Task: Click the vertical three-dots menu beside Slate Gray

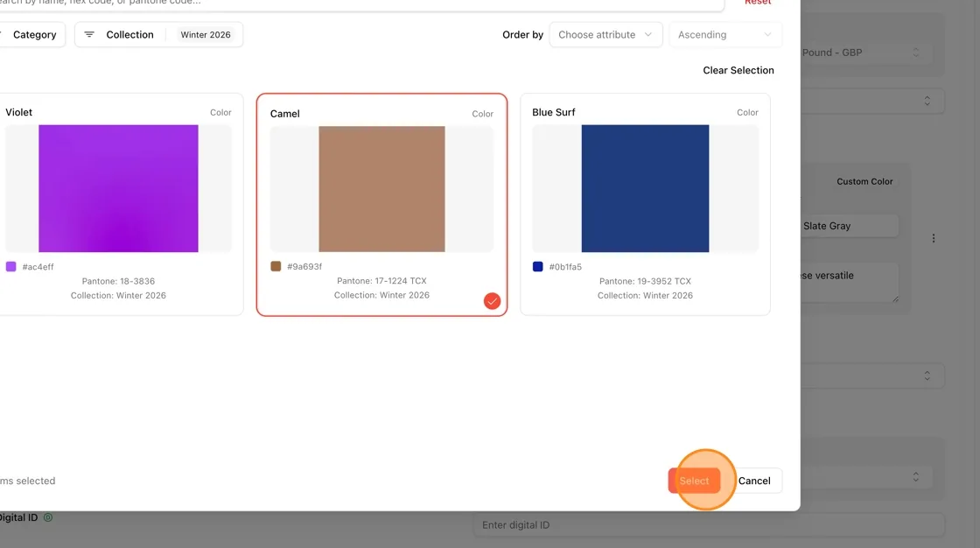Action: pyautogui.click(x=933, y=238)
